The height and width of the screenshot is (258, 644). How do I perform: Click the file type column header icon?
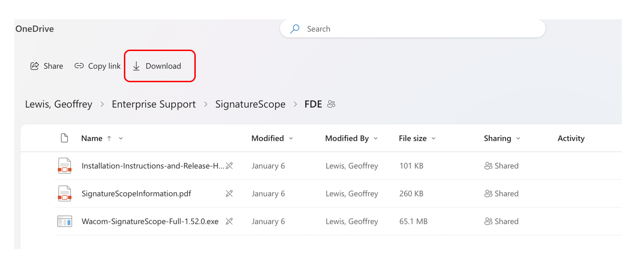(65, 138)
